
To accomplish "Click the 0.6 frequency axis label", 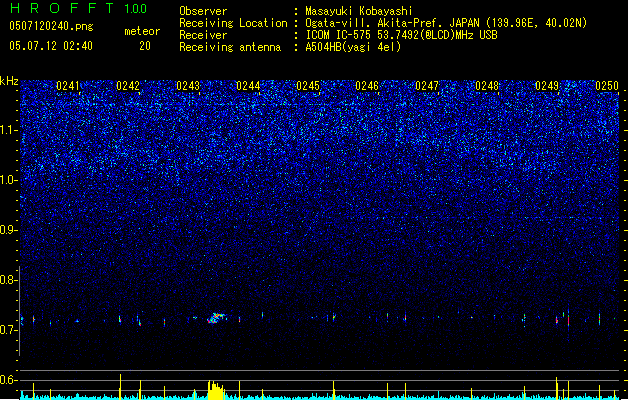I will pos(8,380).
